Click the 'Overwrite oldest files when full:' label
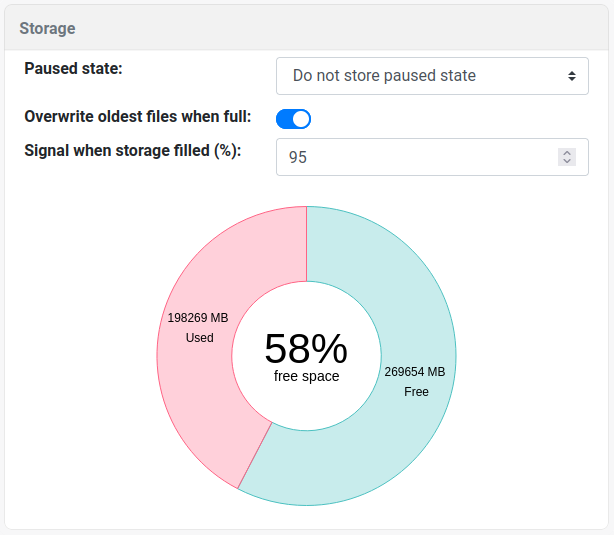This screenshot has width=614, height=535. [x=137, y=116]
